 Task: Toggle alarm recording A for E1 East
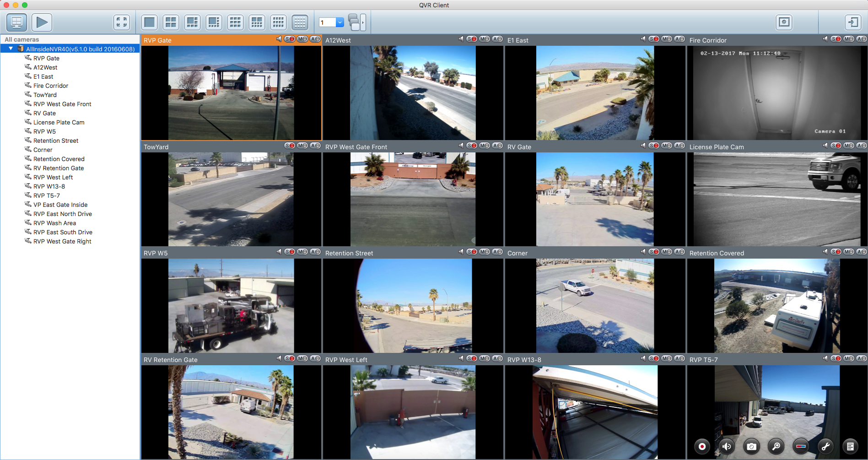pyautogui.click(x=679, y=39)
